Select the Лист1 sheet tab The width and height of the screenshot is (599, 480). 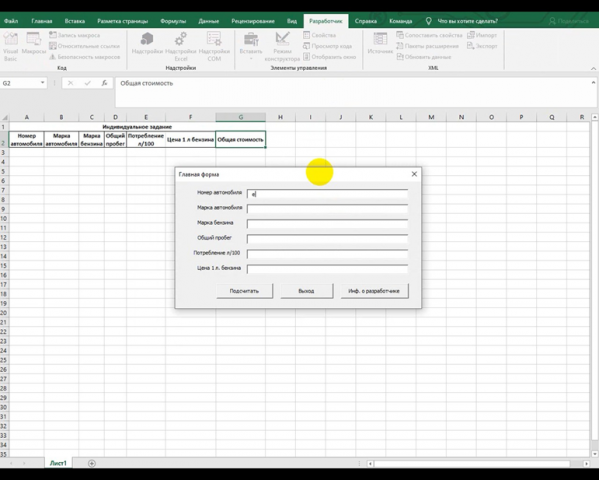pos(58,463)
